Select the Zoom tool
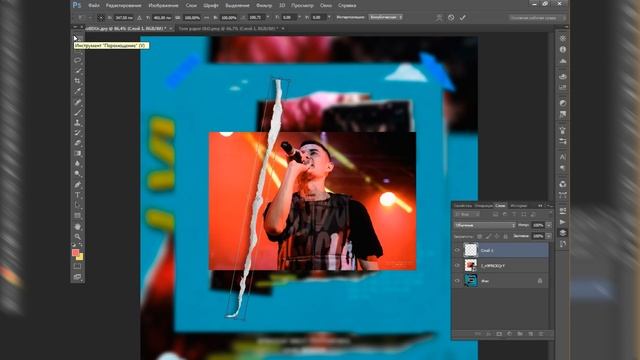This screenshot has width=640, height=360. (77, 236)
